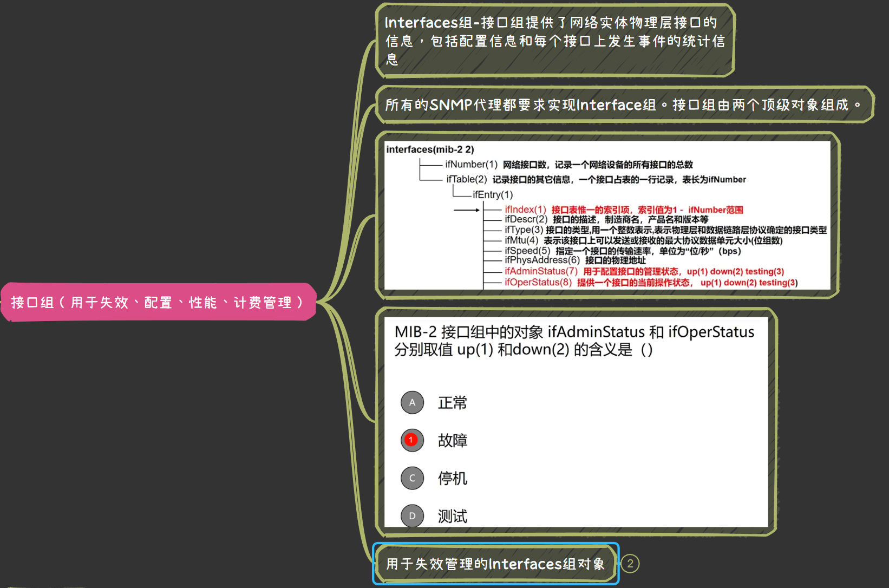
Task: Click the 'ifDescr(2)' text
Action: coord(526,219)
